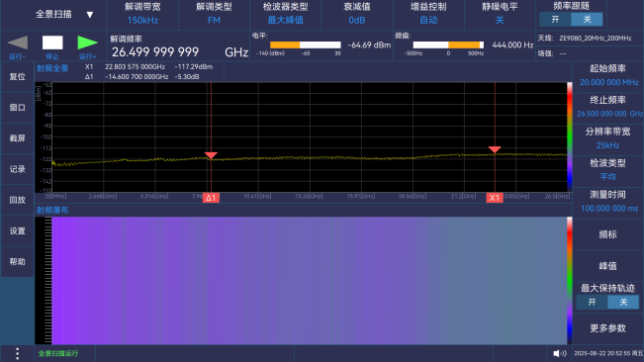Change 检波类型 平均
This screenshot has height=362, width=644.
(607, 170)
